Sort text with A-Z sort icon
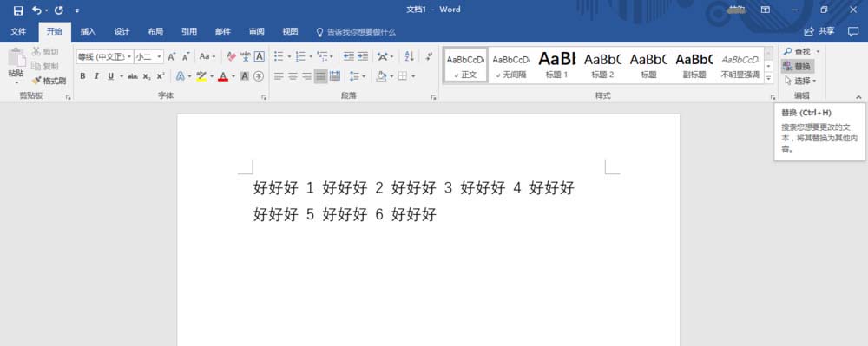 (x=410, y=56)
